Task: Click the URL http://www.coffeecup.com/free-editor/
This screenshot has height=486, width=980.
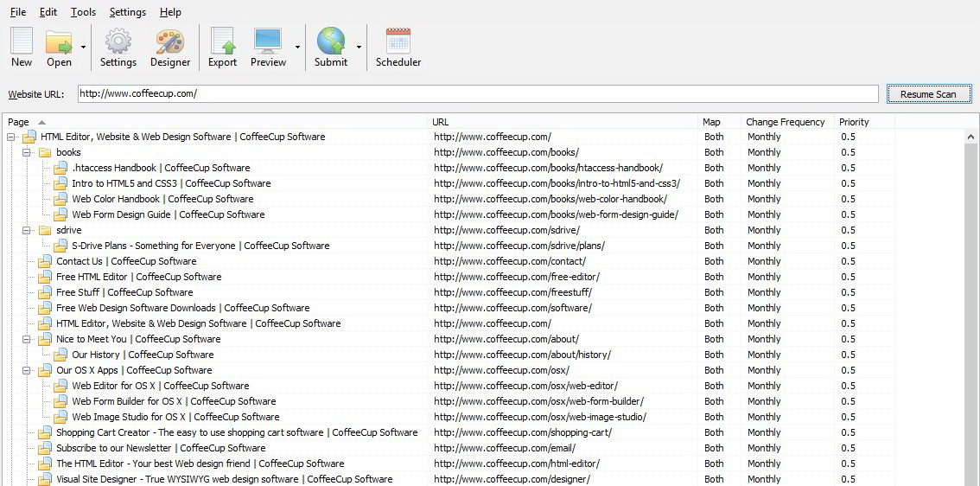Action: point(516,277)
